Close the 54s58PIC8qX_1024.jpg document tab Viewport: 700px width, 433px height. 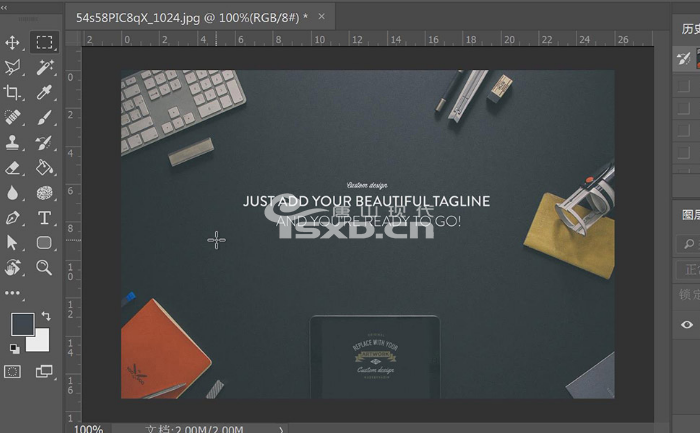point(321,17)
